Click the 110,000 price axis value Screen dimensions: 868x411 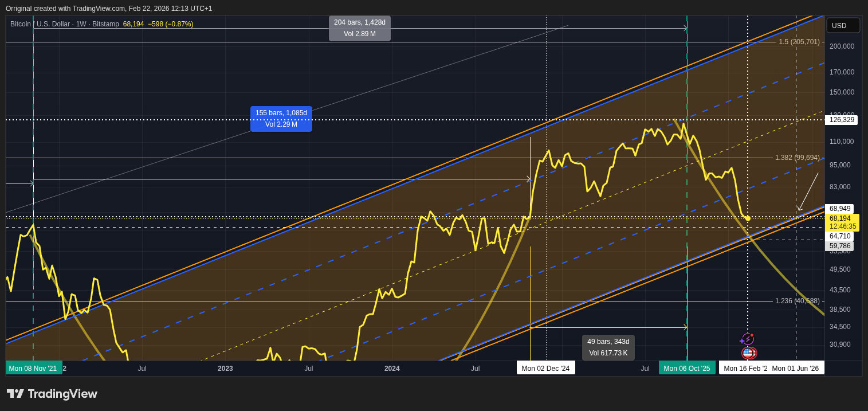[x=842, y=142]
